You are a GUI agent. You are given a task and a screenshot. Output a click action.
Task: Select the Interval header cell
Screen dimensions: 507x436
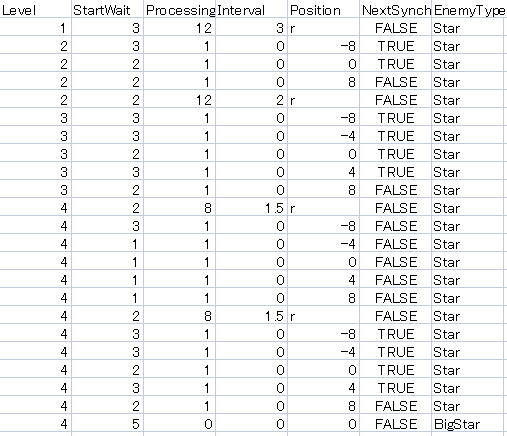pyautogui.click(x=252, y=9)
